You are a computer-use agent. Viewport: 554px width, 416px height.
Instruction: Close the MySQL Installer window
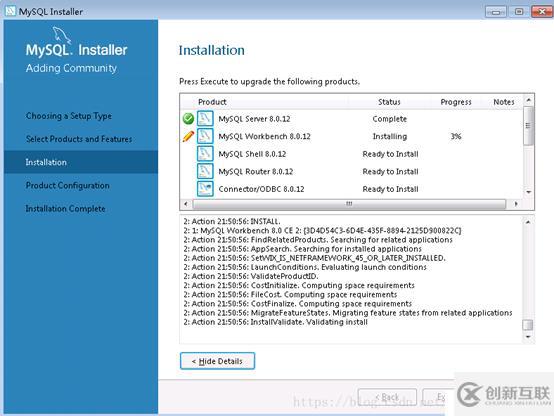coord(542,12)
